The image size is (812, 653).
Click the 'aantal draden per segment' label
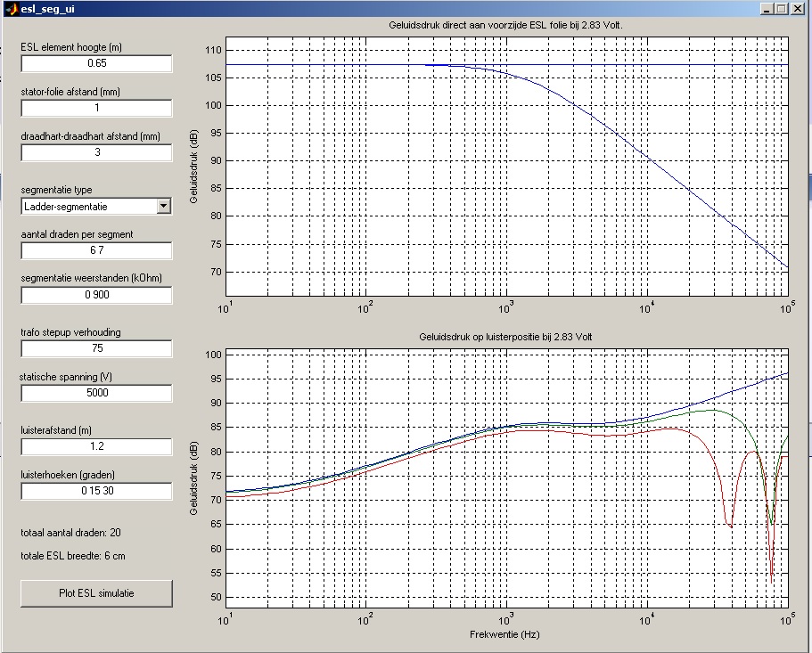point(78,234)
